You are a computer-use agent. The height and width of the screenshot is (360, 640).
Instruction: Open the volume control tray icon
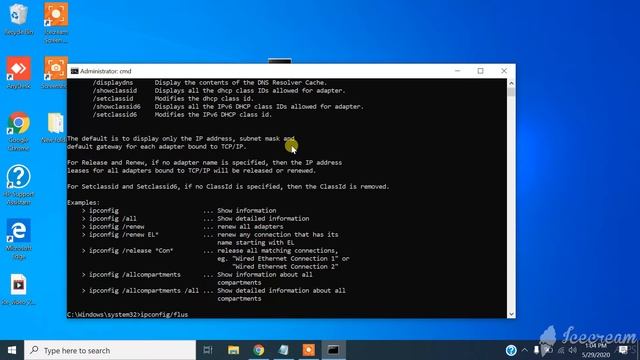[x=573, y=350]
